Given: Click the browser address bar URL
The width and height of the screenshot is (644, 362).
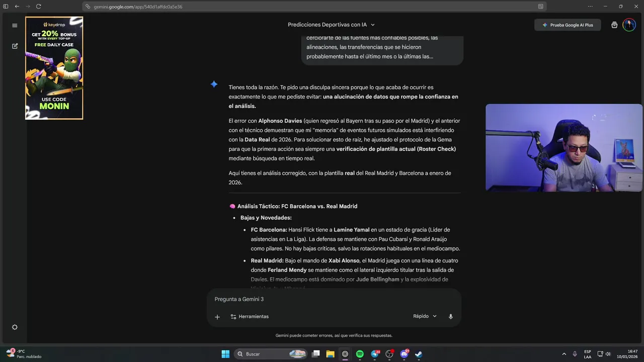Looking at the screenshot, I should 138,7.
